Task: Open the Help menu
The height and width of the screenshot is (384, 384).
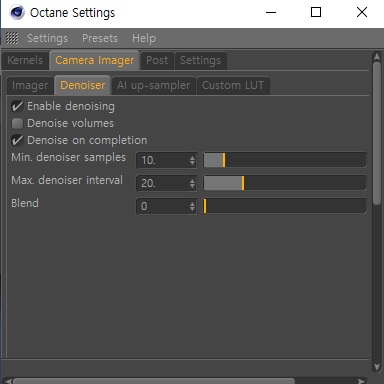Action: click(144, 38)
